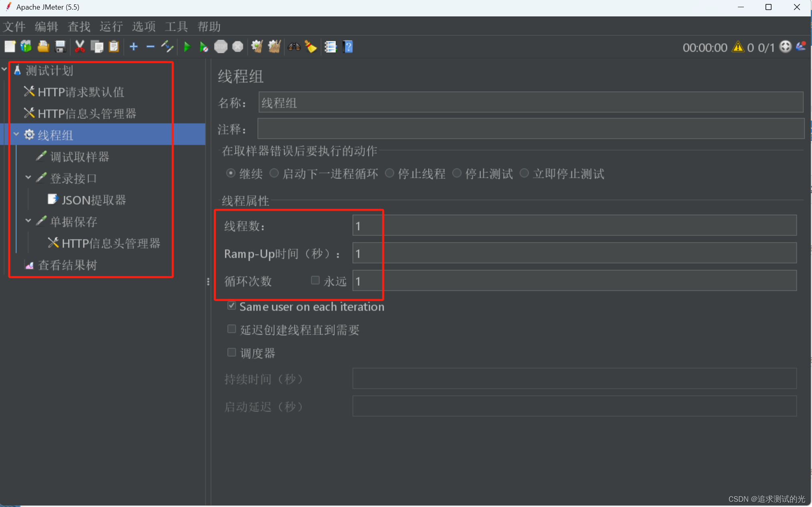Collapse the 单据保存 tree node
This screenshot has height=507, width=812.
pos(28,221)
